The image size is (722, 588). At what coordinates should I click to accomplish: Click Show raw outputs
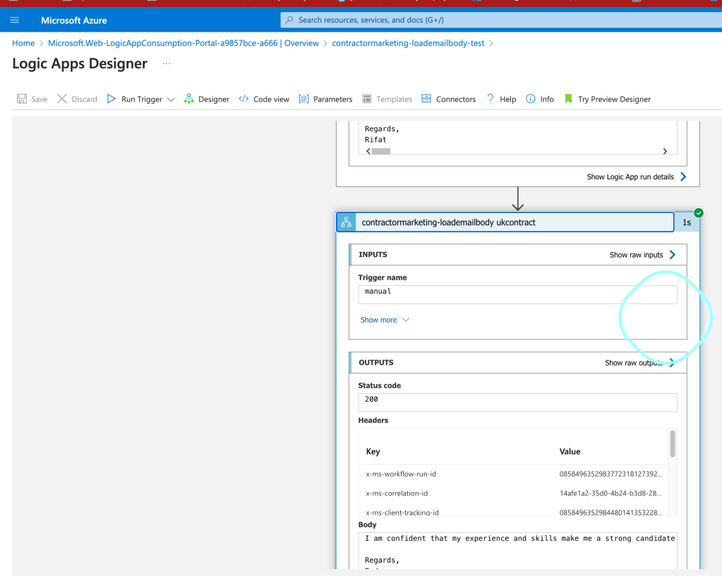(639, 363)
